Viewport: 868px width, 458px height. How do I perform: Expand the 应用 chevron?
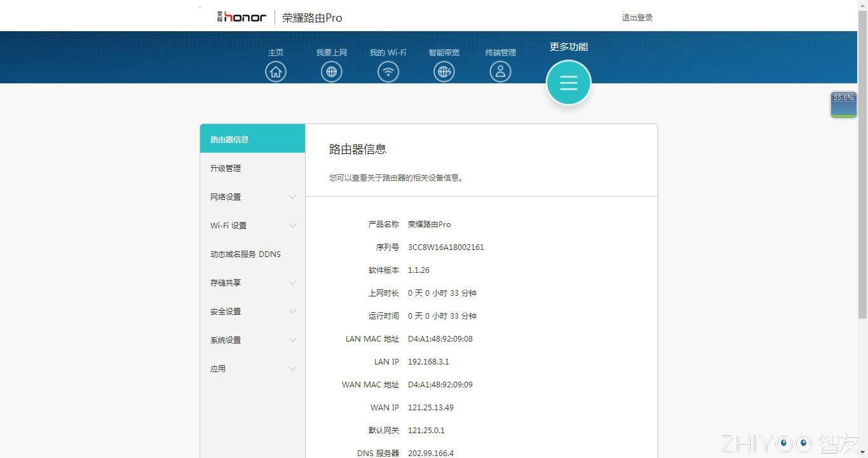292,368
